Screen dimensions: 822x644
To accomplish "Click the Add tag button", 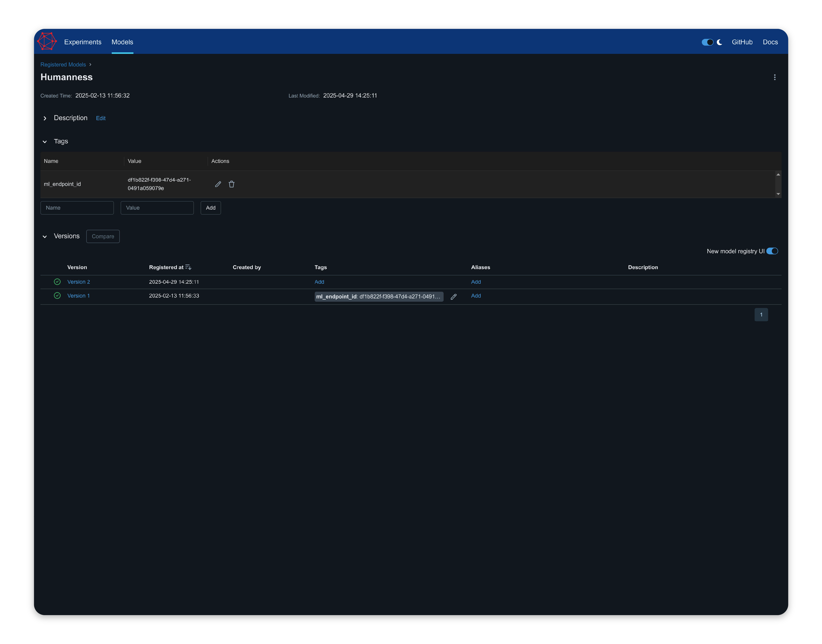I will [x=210, y=208].
